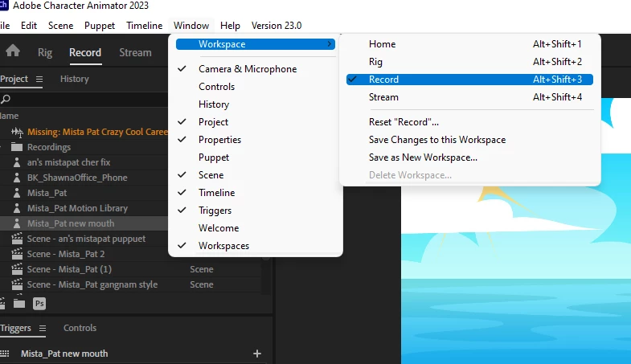Switch to the Record mode tab
631x364 pixels.
85,52
